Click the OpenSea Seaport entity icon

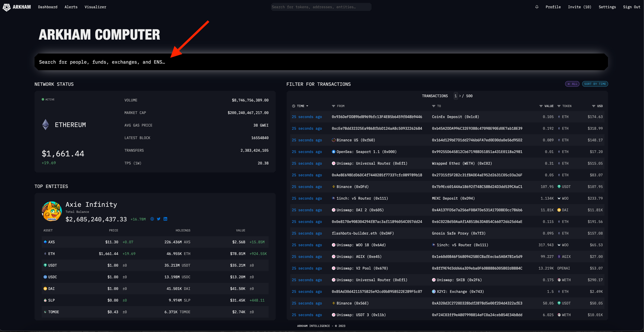[334, 152]
